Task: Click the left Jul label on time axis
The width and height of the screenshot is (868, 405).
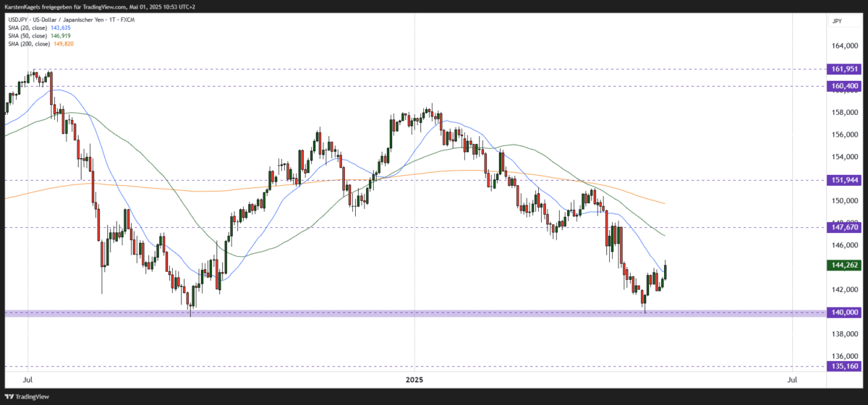Action: (28, 379)
